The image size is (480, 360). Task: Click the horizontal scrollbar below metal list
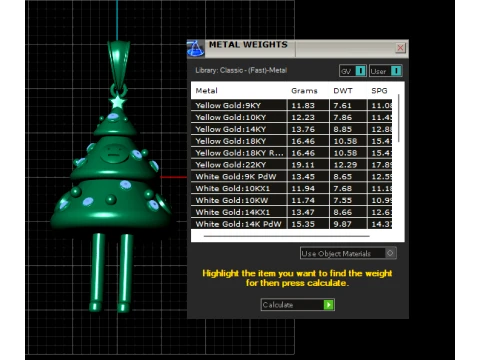coord(287,236)
